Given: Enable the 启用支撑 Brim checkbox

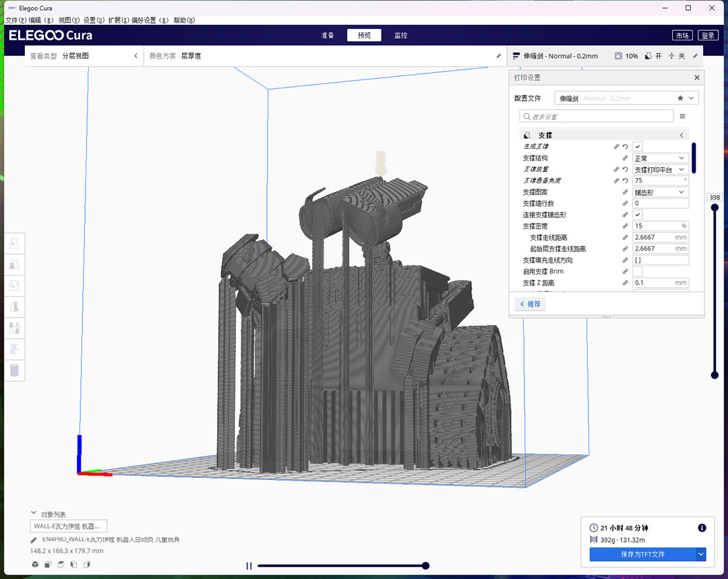Looking at the screenshot, I should pos(638,271).
